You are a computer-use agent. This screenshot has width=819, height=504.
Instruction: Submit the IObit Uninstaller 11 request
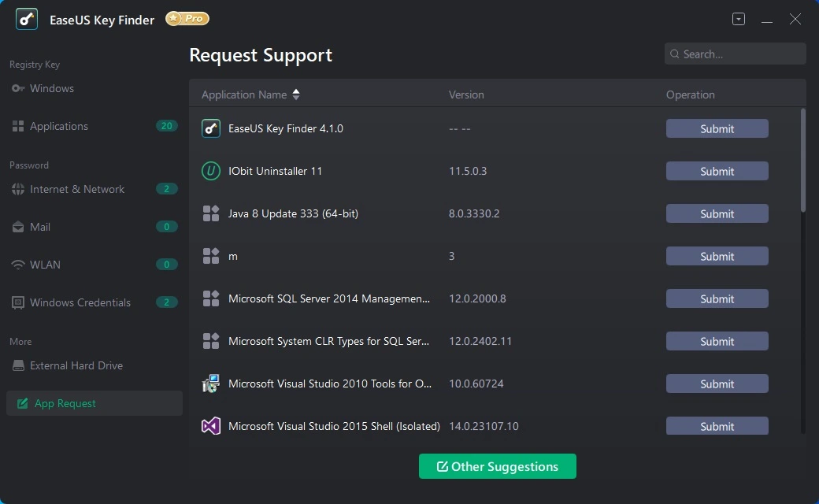coord(717,172)
